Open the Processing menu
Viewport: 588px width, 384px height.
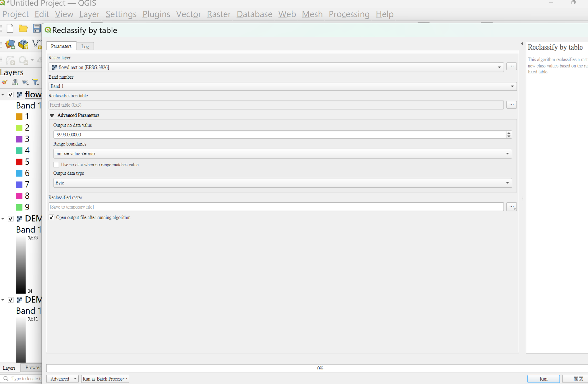point(349,14)
